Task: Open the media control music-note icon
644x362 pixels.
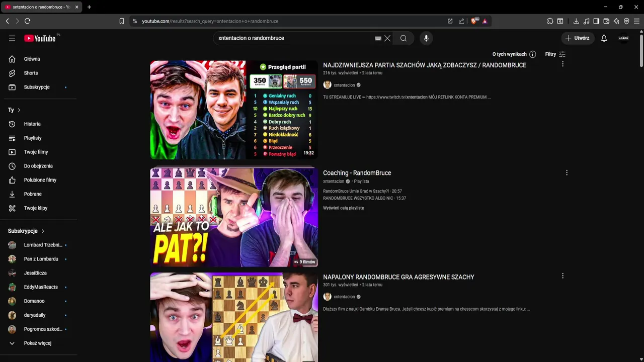Action: [x=586, y=21]
